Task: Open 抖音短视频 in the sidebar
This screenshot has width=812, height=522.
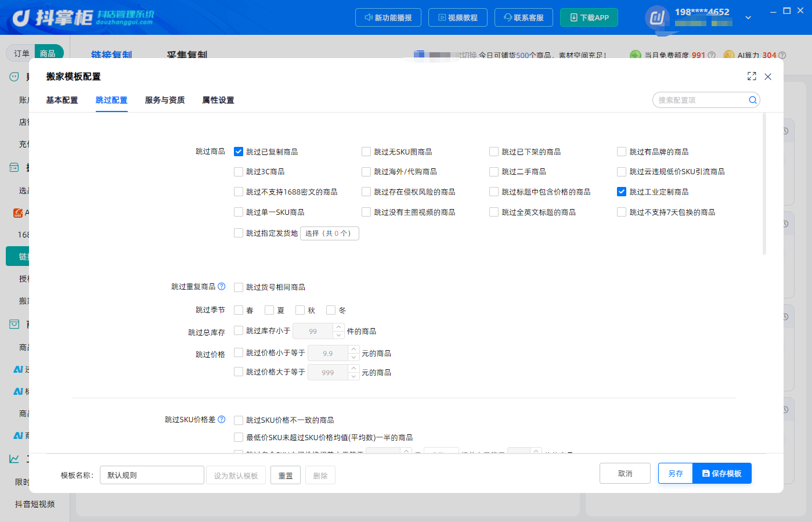Action: tap(35, 504)
